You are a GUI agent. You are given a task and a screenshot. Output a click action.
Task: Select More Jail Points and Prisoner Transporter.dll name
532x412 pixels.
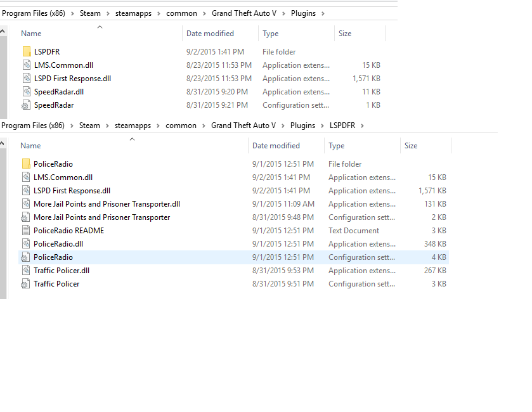[x=107, y=204]
